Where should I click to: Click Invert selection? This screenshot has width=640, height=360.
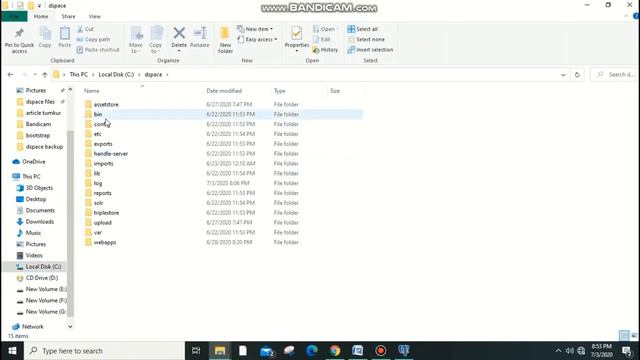370,49
